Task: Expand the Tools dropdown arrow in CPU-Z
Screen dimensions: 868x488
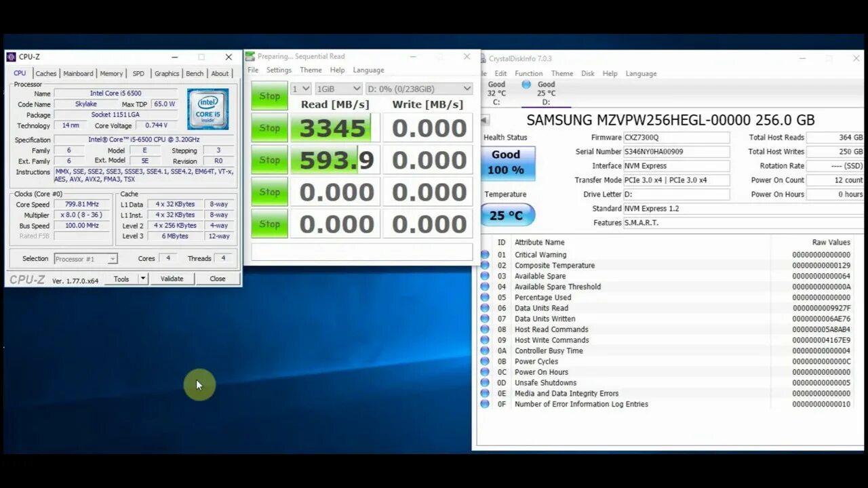Action: (x=142, y=279)
